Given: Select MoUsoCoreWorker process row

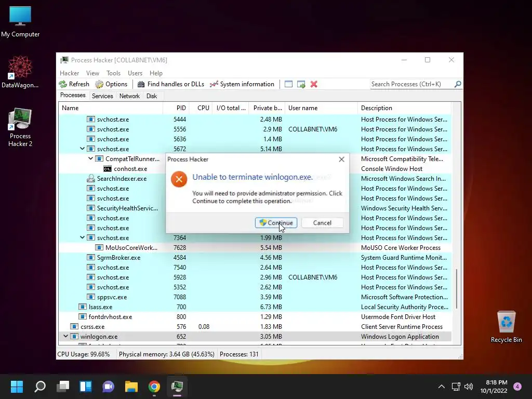Looking at the screenshot, I should coord(255,248).
